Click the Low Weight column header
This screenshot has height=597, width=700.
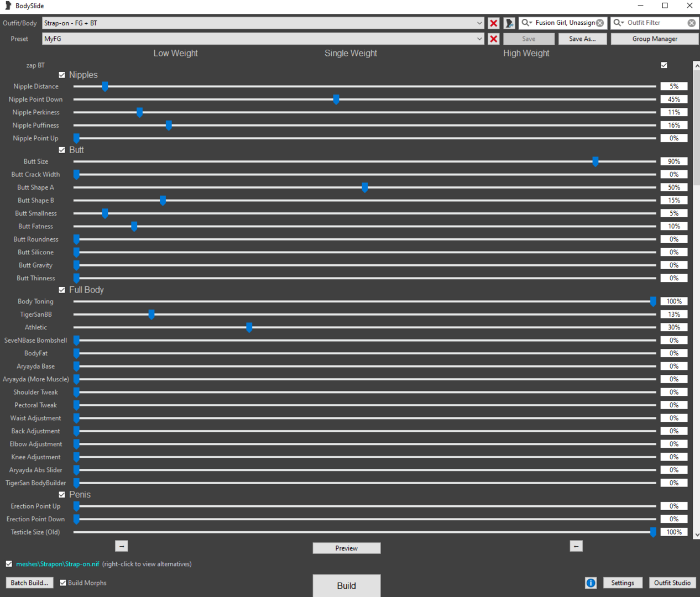click(x=175, y=53)
